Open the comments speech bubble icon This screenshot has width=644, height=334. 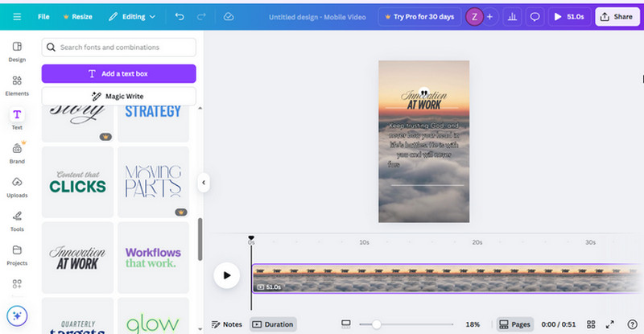coord(535,16)
